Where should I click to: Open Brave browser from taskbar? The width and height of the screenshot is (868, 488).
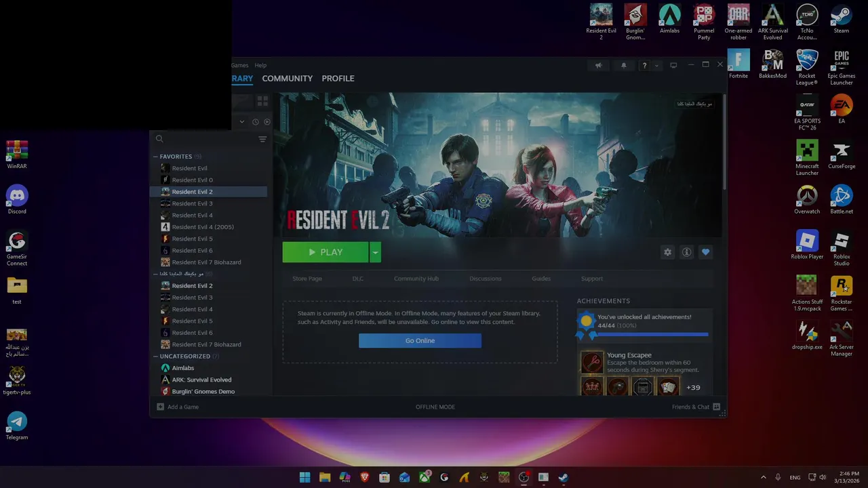click(365, 477)
